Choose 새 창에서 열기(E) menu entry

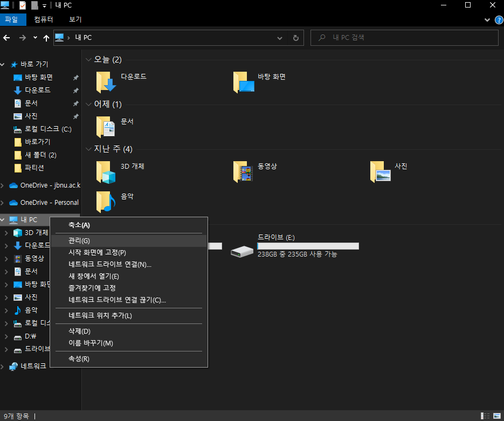click(x=129, y=277)
